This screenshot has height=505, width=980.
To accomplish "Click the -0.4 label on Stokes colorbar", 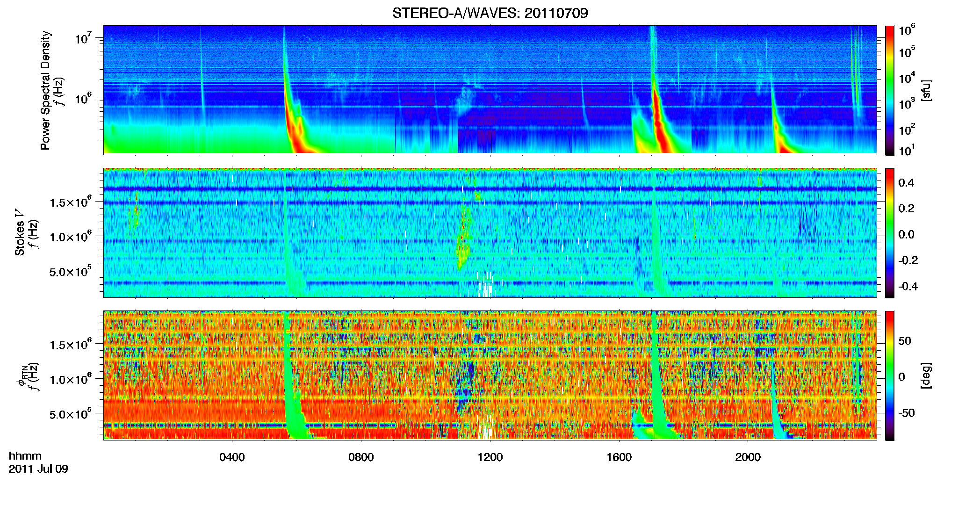I will 908,286.
